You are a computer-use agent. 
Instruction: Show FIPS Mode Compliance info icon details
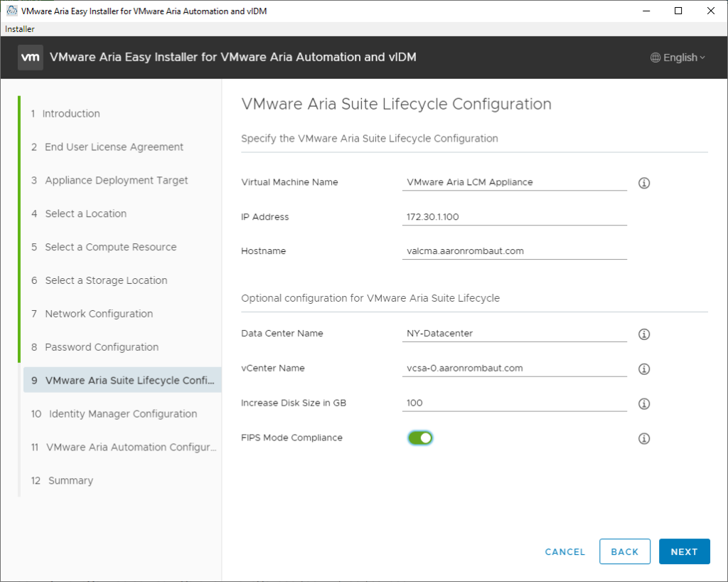click(x=644, y=438)
